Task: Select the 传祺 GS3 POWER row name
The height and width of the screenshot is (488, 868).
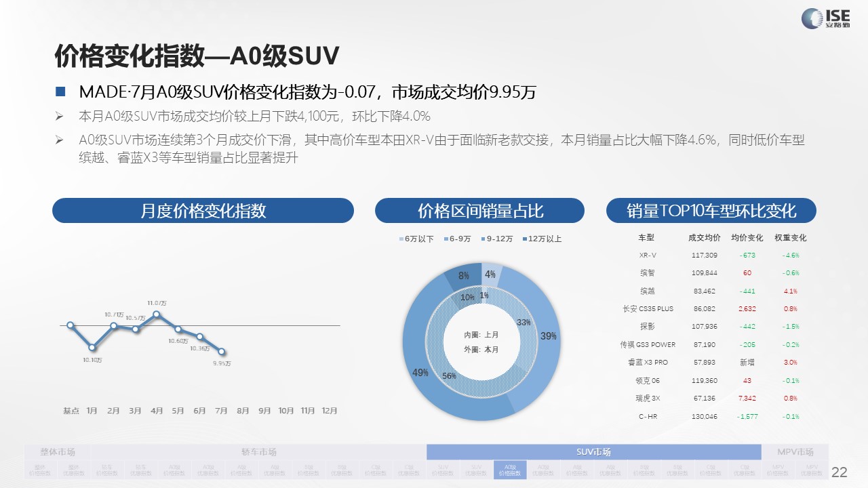Action: coord(648,345)
